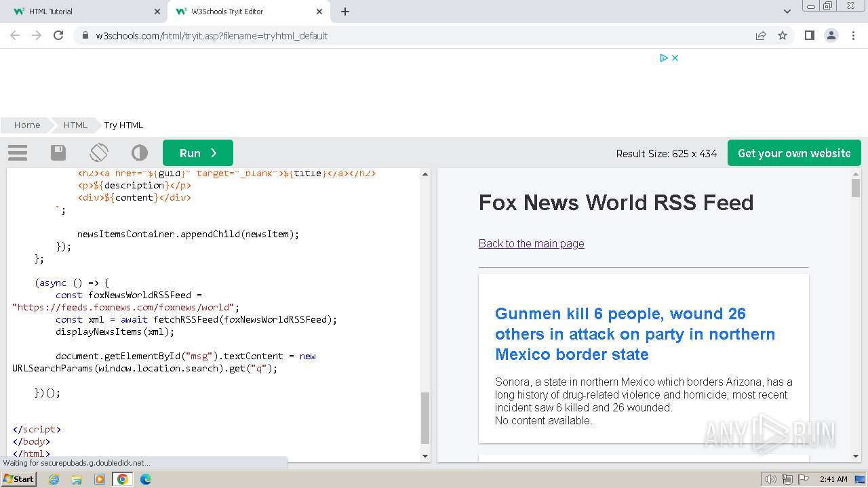Click the system clock 2:41 AM
This screenshot has height=488, width=868.
[833, 479]
